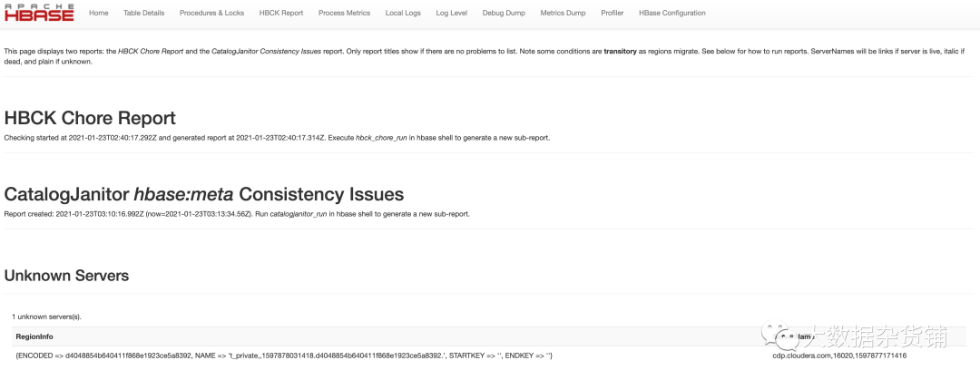Click the Unknown Servers heading
The height and width of the screenshot is (380, 980).
67,275
